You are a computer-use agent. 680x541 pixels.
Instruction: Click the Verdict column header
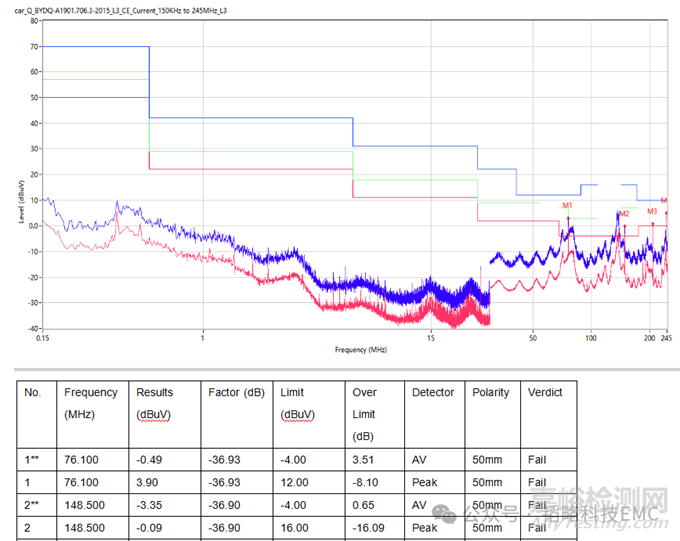(x=546, y=393)
